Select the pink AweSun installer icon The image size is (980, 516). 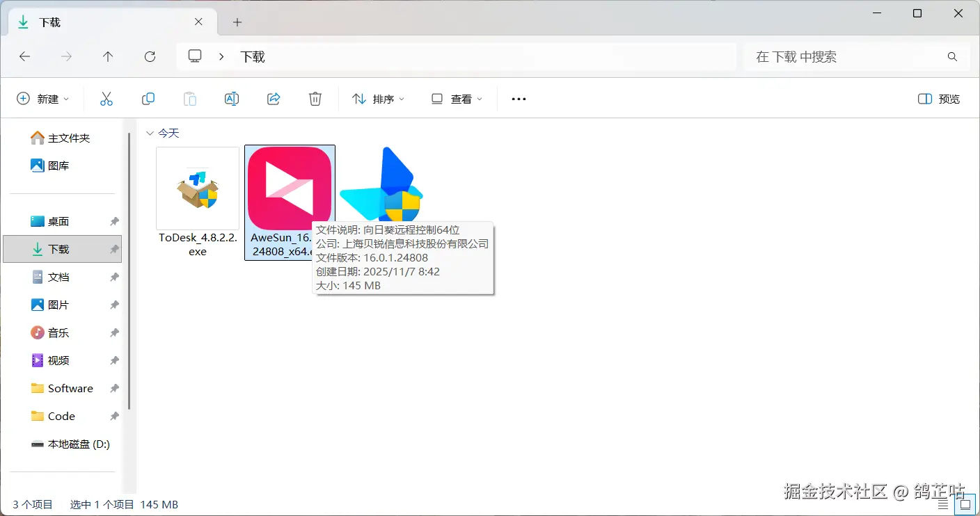[290, 188]
